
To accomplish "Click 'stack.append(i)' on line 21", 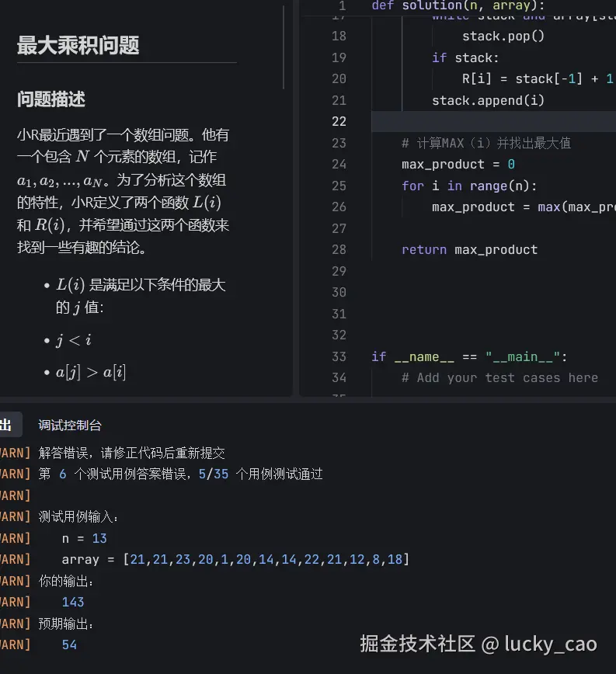I will (488, 101).
